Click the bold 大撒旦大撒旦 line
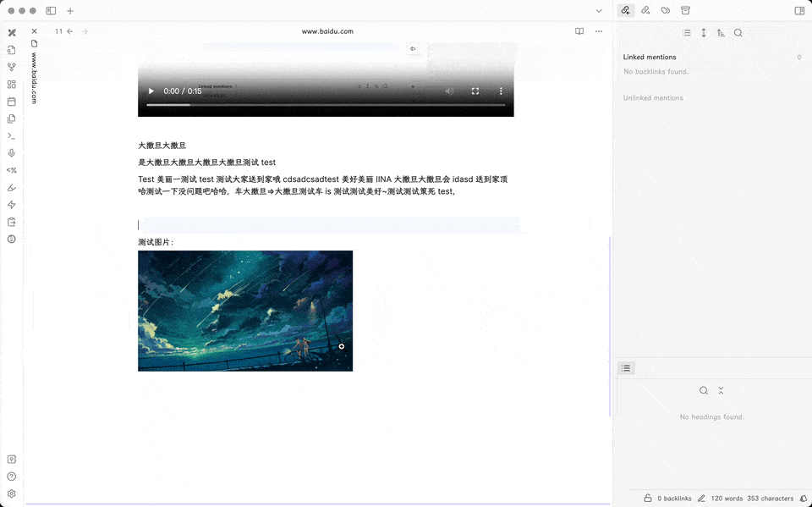The image size is (812, 507). (162, 145)
